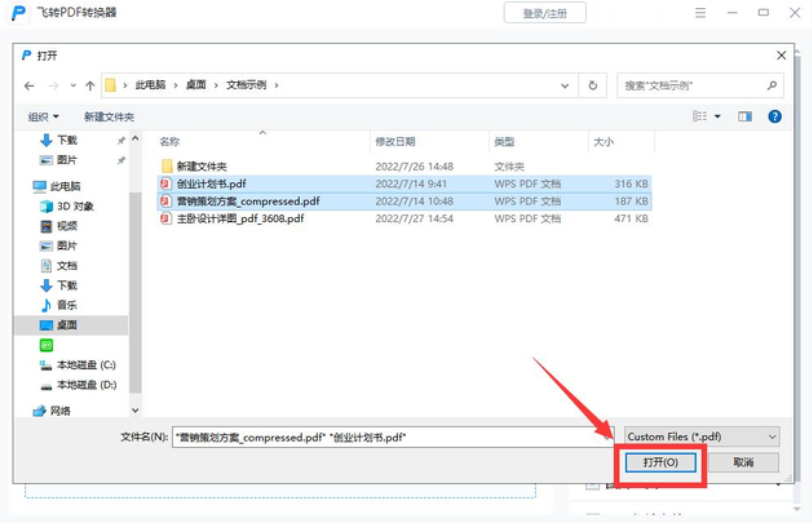The height and width of the screenshot is (523, 812).
Task: Click 新建文件夹 in the toolbar
Action: 109,117
